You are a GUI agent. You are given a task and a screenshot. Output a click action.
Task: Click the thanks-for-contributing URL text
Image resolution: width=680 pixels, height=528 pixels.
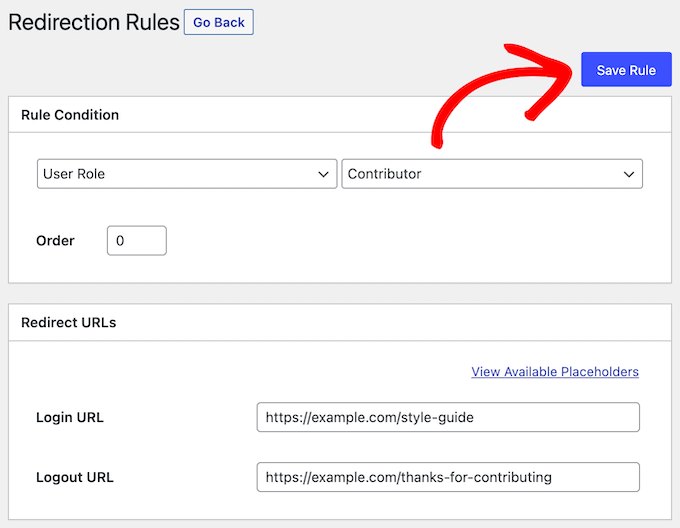(x=408, y=477)
